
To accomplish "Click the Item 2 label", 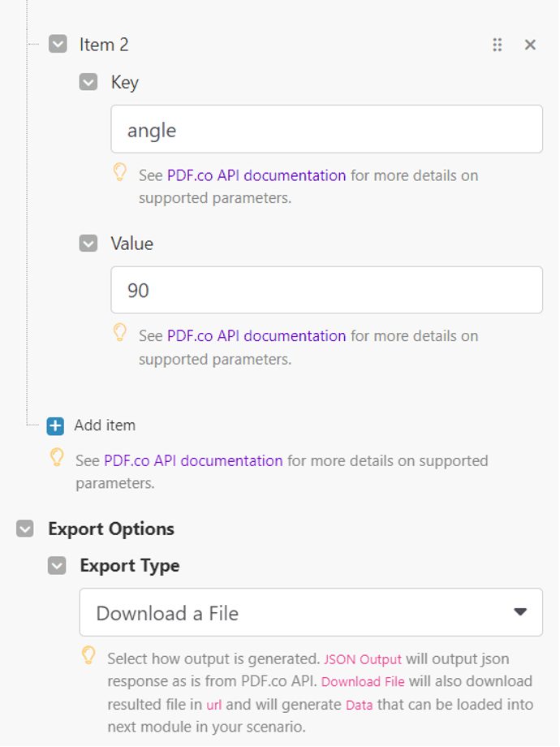I will pyautogui.click(x=104, y=45).
